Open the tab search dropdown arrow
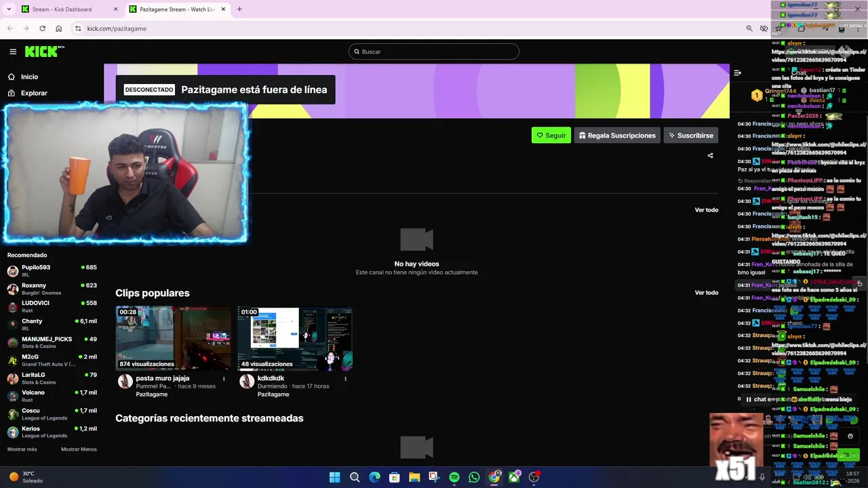This screenshot has height=488, width=868. coord(9,9)
